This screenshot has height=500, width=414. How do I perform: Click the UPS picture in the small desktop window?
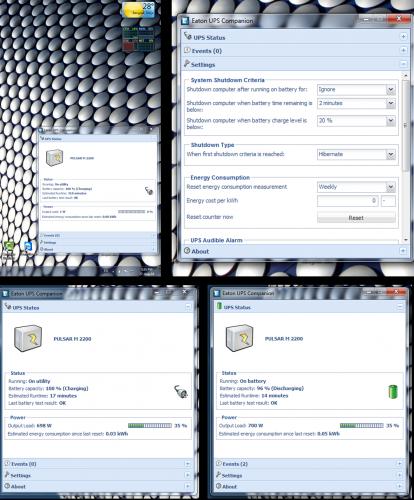[55, 158]
